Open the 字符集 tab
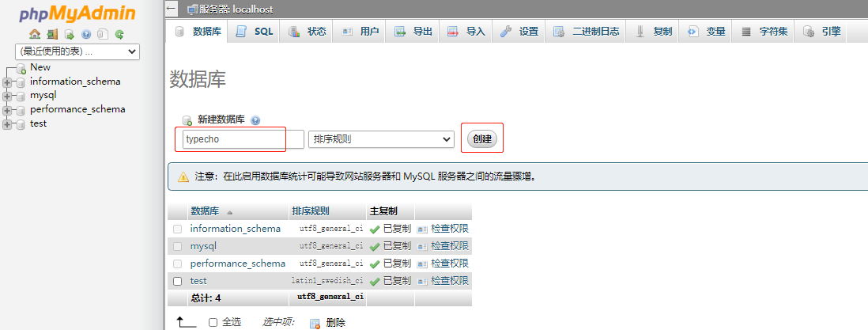 [x=764, y=32]
